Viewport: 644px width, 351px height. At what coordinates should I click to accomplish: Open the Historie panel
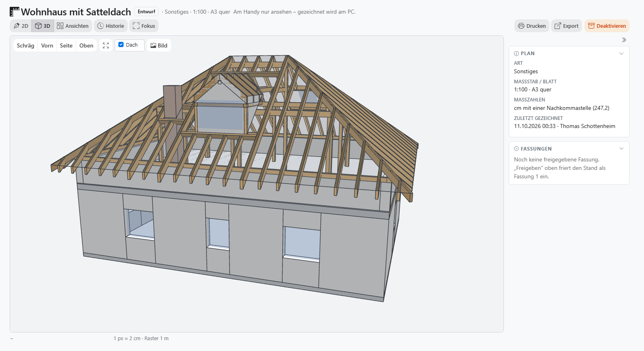pos(111,26)
